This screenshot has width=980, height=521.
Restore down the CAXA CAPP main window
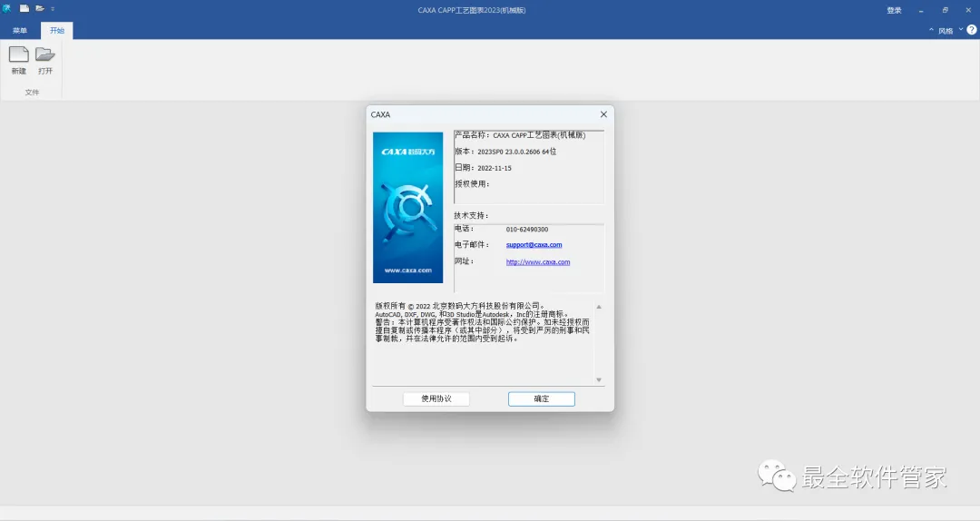[945, 10]
